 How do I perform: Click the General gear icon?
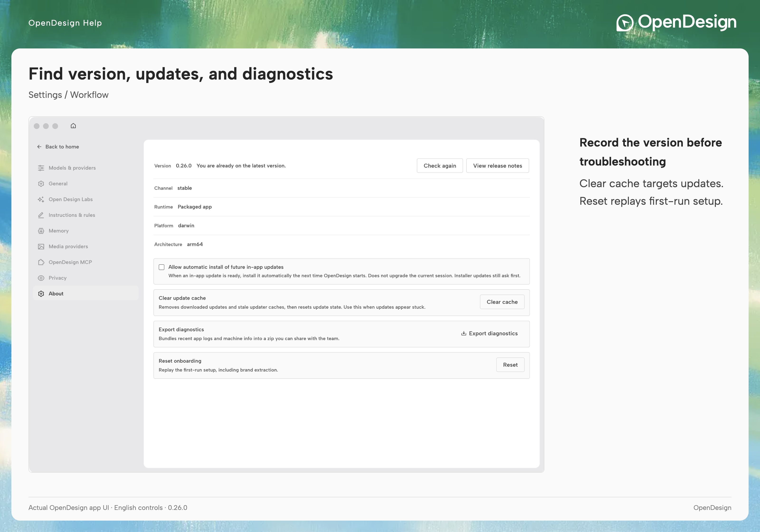(41, 184)
